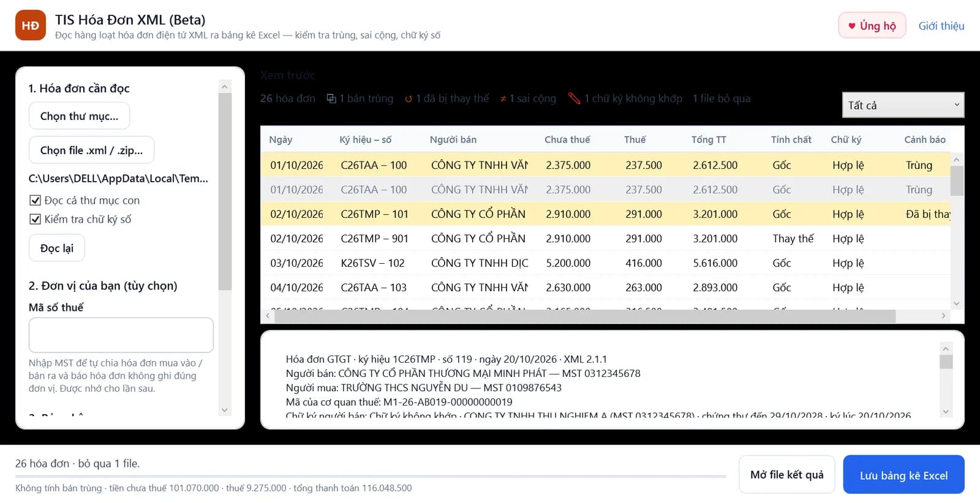980x503 pixels.
Task: Click the duplicate-copies icon beside '1 bản trùng'
Action: (331, 99)
